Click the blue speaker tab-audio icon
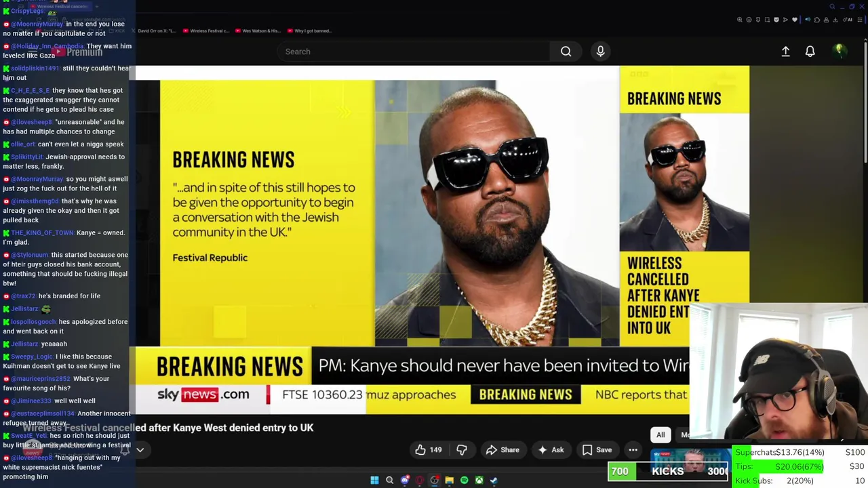The width and height of the screenshot is (868, 488). 808,20
